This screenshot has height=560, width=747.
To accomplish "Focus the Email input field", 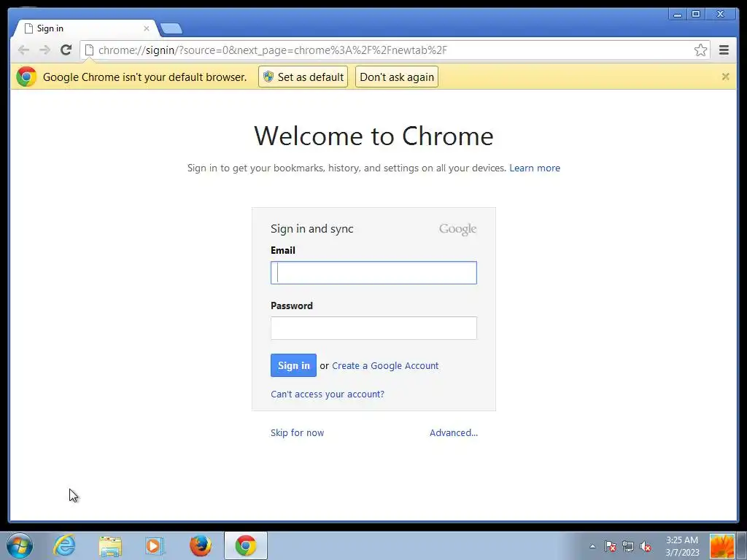I will pos(373,273).
